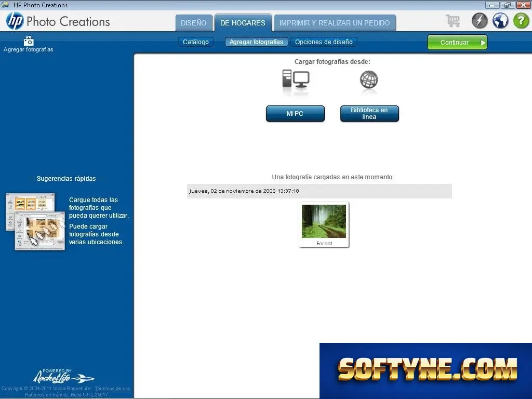Click the Mi PC button

[x=295, y=114]
